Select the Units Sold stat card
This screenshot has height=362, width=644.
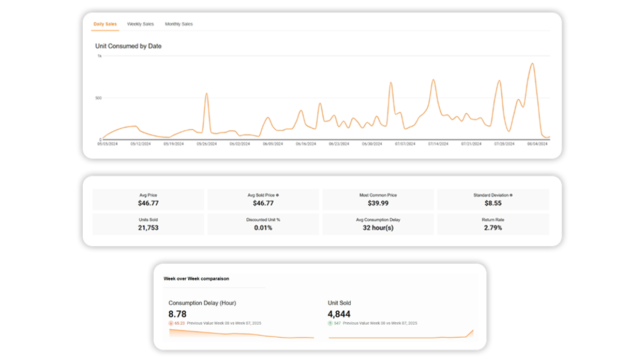(148, 223)
